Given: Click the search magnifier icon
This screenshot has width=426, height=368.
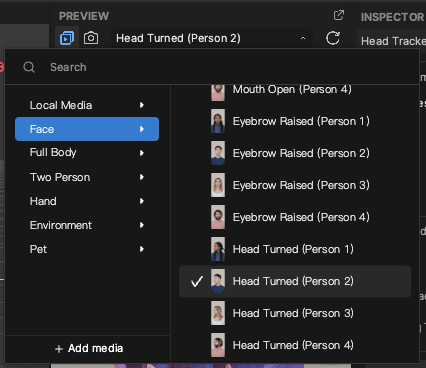Looking at the screenshot, I should click(x=29, y=67).
